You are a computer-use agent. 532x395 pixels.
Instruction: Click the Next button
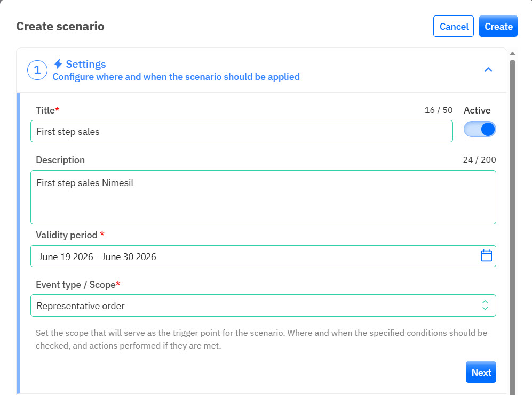click(481, 372)
